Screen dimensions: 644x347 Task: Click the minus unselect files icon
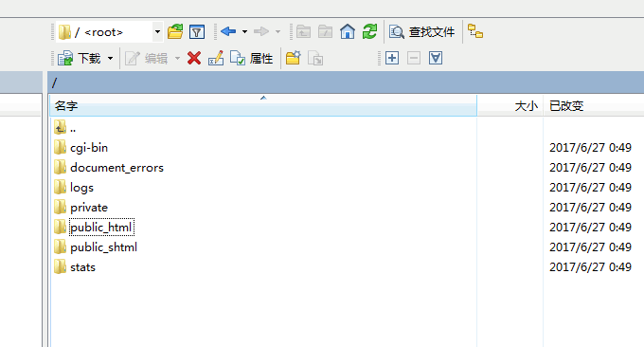tap(414, 58)
